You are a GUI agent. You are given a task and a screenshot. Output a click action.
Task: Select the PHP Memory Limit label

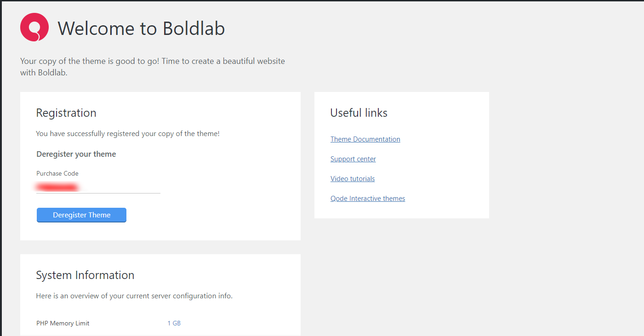pyautogui.click(x=63, y=323)
